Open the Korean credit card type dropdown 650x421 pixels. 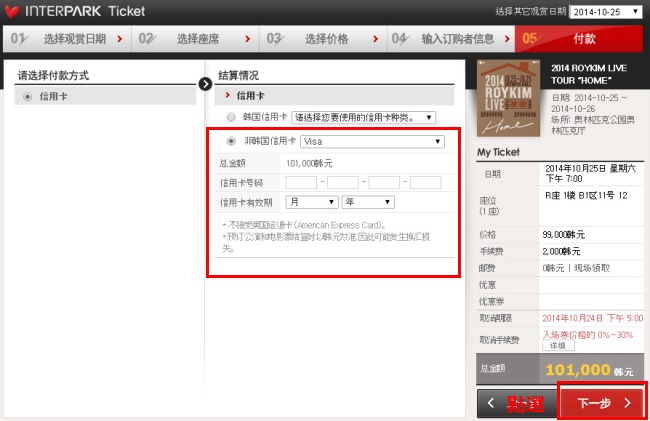364,118
